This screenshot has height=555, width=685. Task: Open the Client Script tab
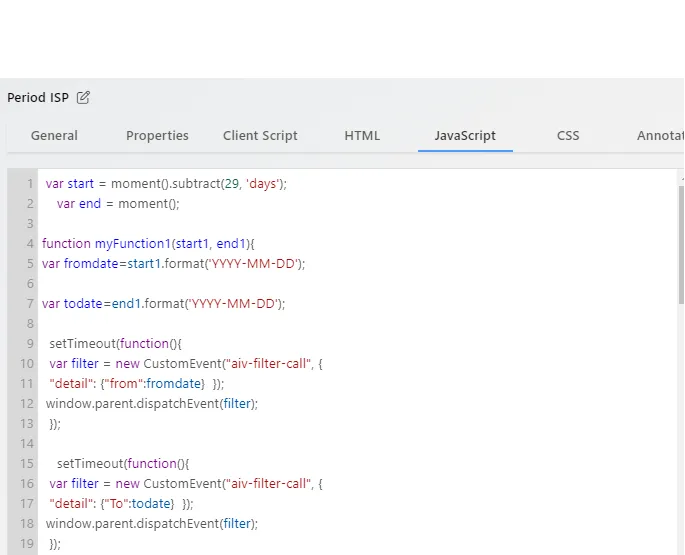260,135
